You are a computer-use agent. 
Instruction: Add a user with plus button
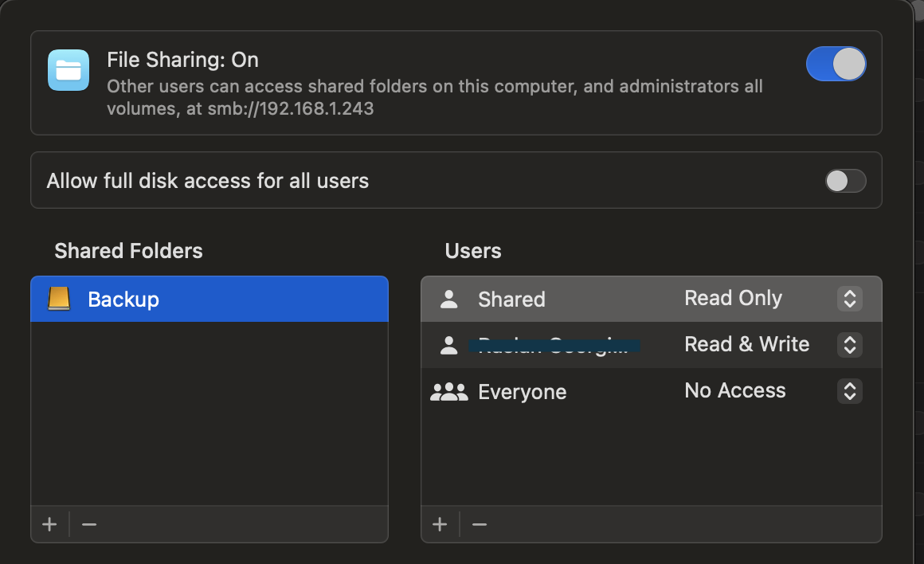(440, 524)
